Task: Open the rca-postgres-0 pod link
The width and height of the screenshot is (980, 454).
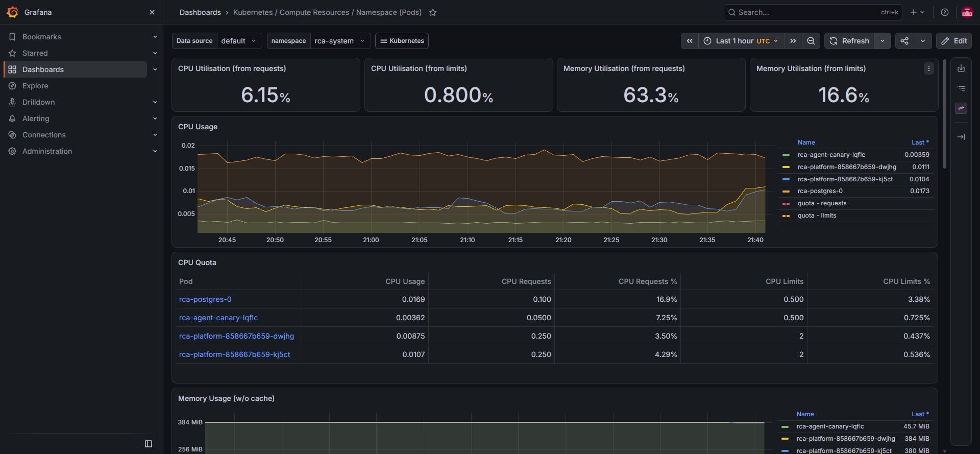Action: (x=205, y=299)
